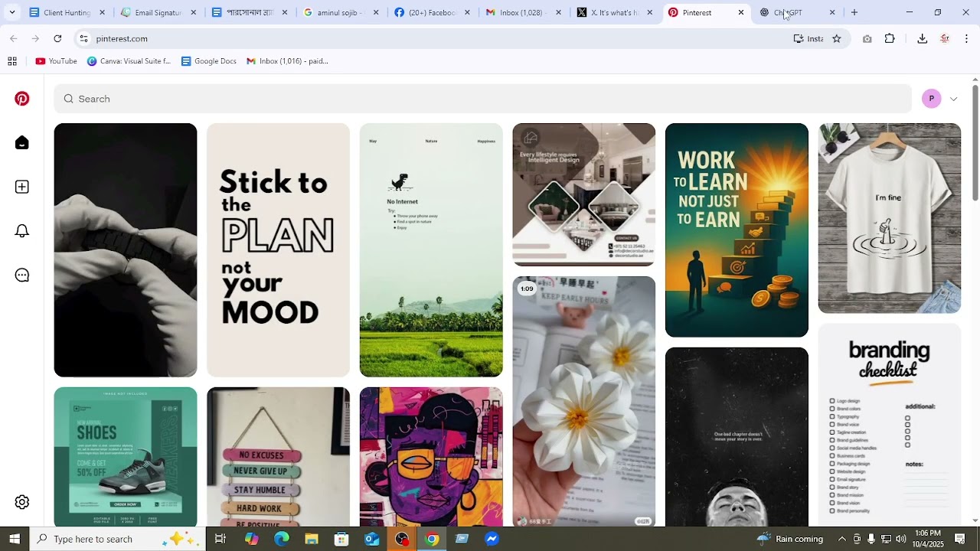Open the Windows Start button

pyautogui.click(x=15, y=539)
